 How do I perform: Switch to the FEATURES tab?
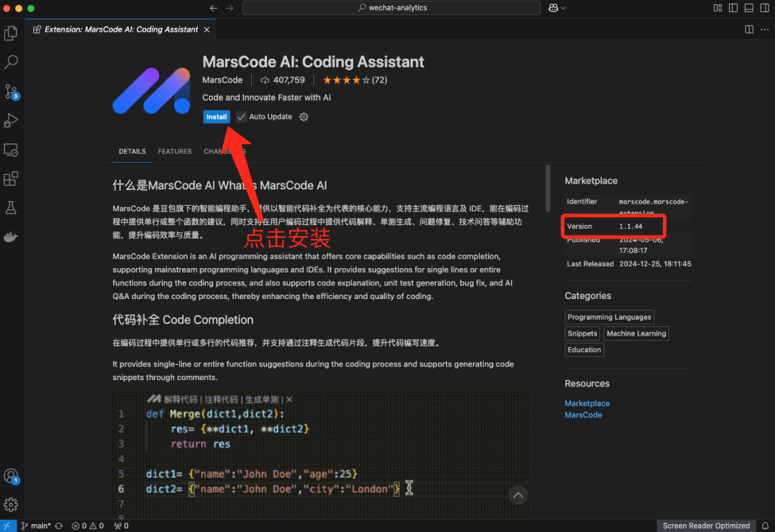pos(174,152)
